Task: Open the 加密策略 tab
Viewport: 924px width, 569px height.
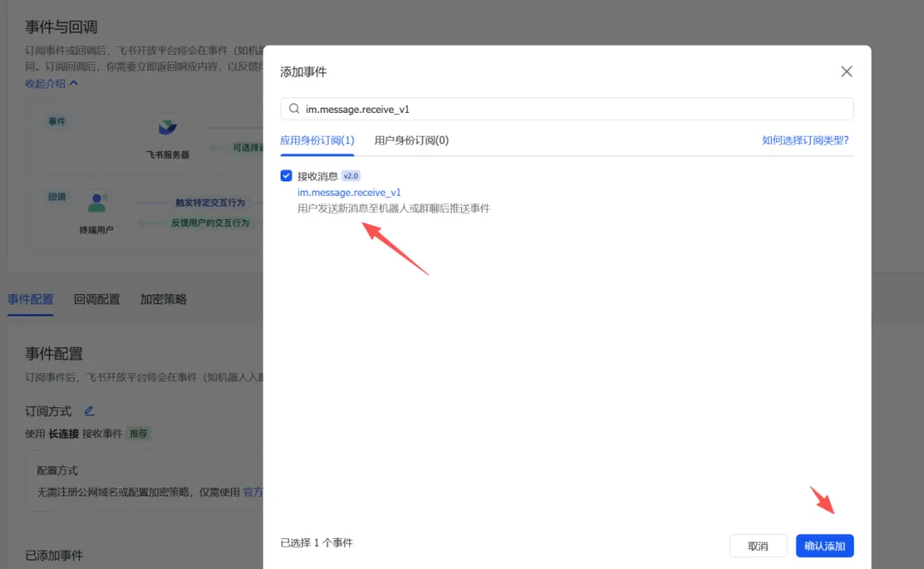Action: tap(163, 299)
